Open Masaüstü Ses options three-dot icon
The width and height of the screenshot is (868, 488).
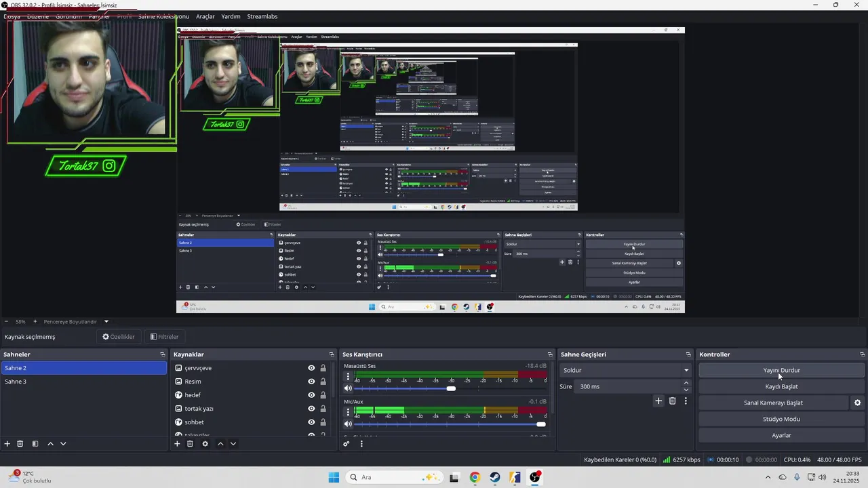pyautogui.click(x=349, y=376)
